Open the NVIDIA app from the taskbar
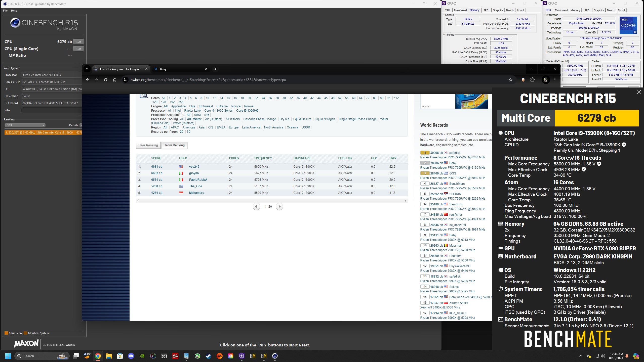 [142, 356]
